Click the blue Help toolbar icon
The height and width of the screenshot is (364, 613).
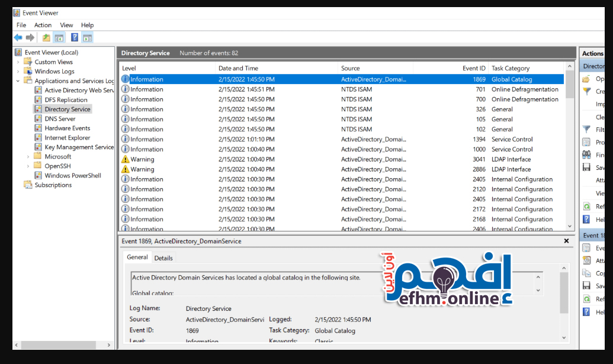click(x=75, y=38)
